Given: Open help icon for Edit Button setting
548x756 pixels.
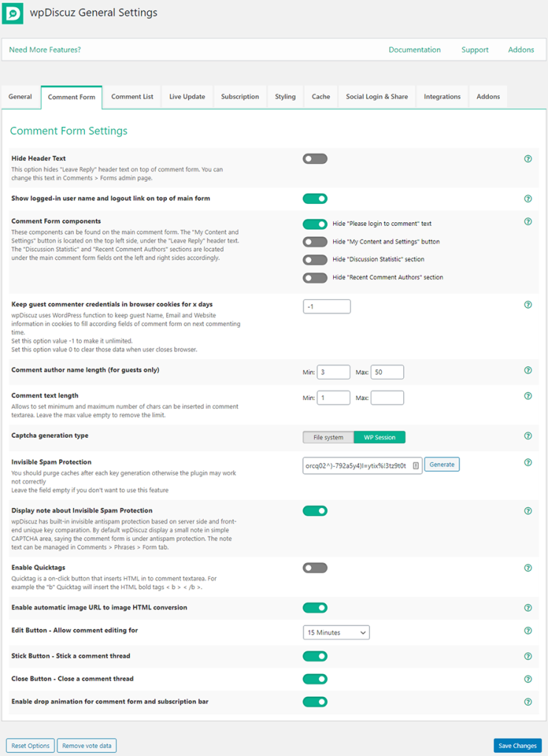Looking at the screenshot, I should [528, 630].
